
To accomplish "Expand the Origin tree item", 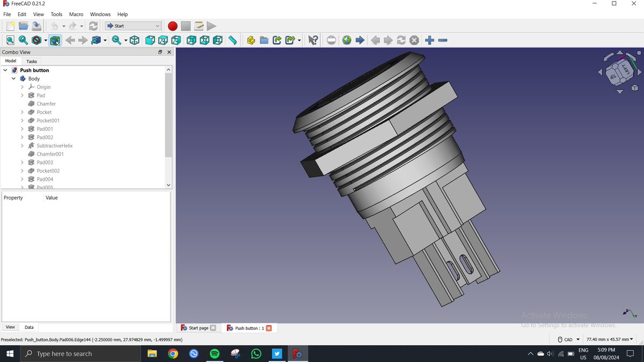I will 23,87.
